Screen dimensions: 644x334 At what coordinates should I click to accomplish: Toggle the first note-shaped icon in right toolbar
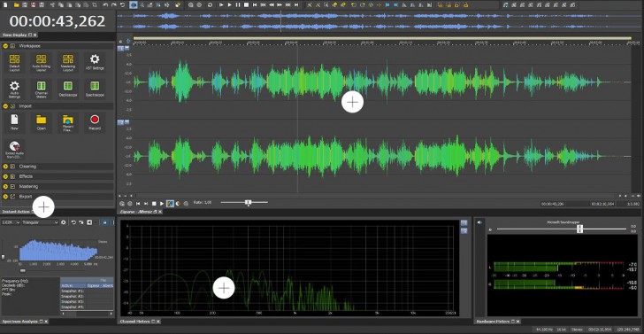coord(506,5)
